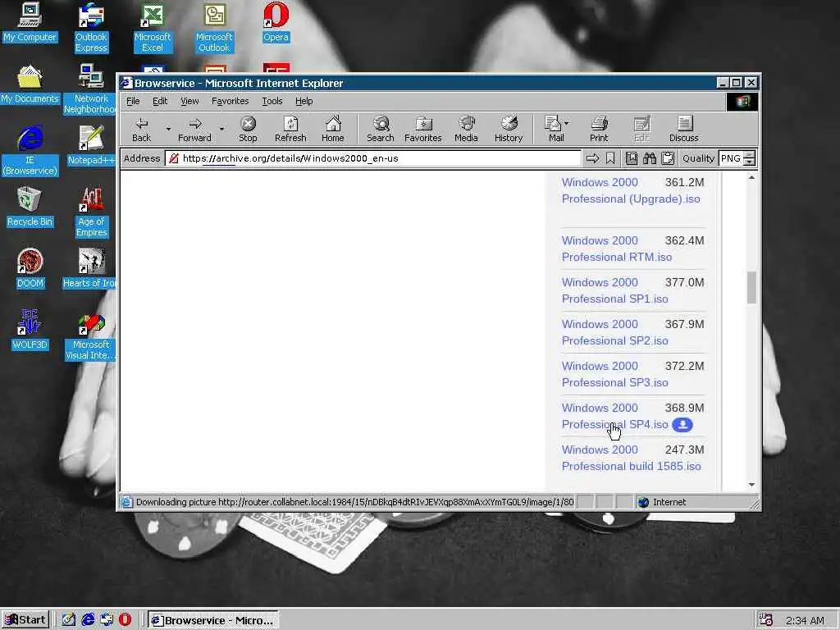
Task: Open Windows 2000 Professional SP1.iso link
Action: [x=614, y=290]
